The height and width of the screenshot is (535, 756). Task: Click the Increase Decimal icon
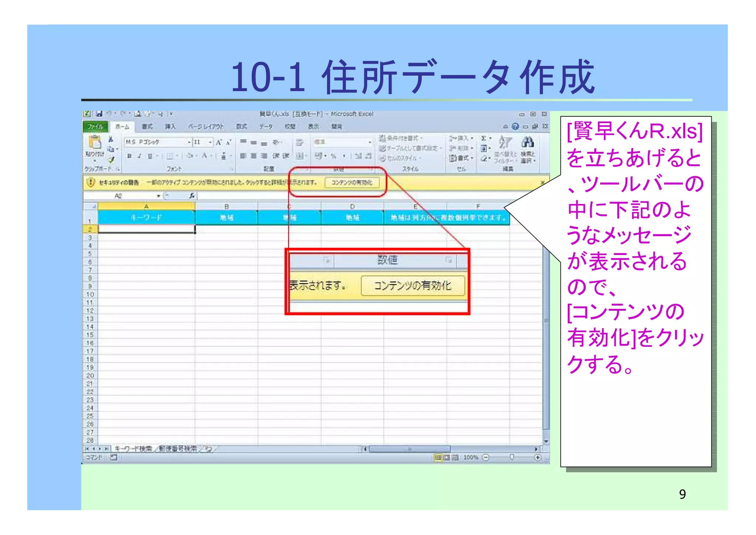point(358,156)
